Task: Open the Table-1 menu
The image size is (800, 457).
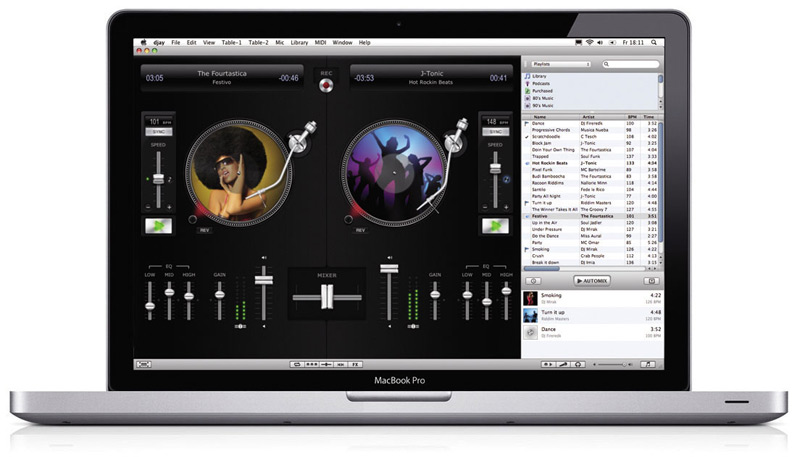Action: (x=232, y=43)
